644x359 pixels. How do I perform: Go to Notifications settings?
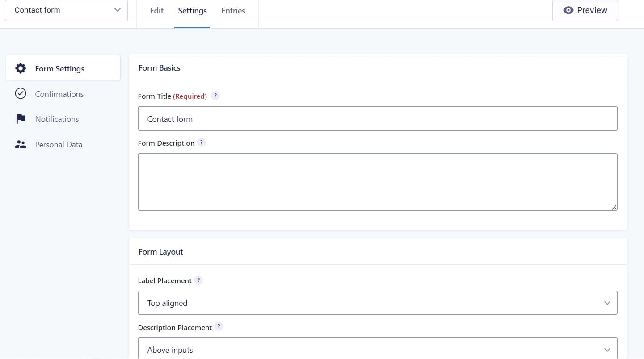click(57, 119)
